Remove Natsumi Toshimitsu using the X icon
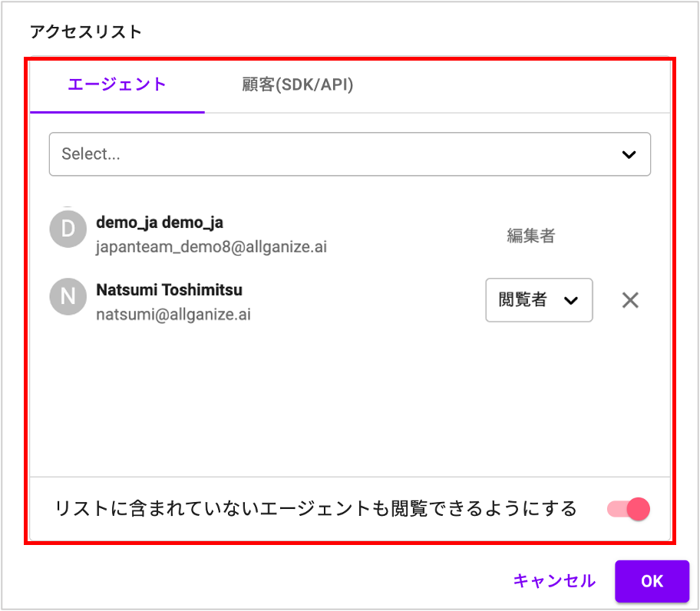 coord(630,300)
